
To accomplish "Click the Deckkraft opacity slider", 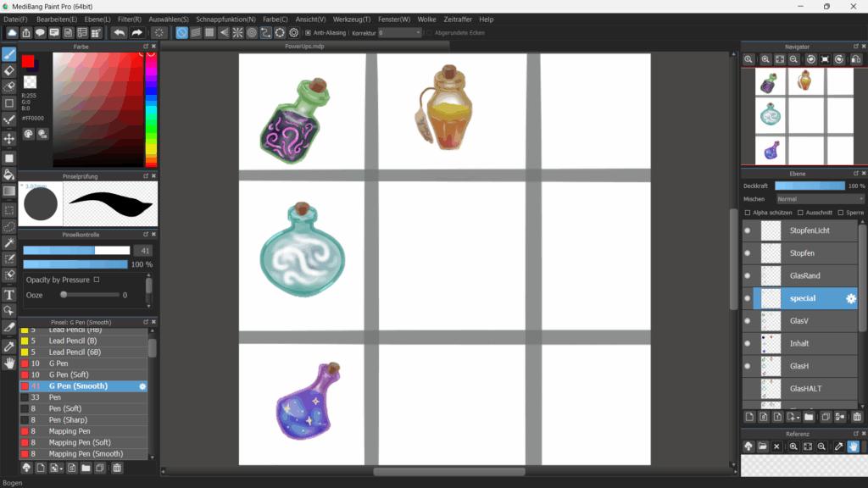I will point(810,186).
